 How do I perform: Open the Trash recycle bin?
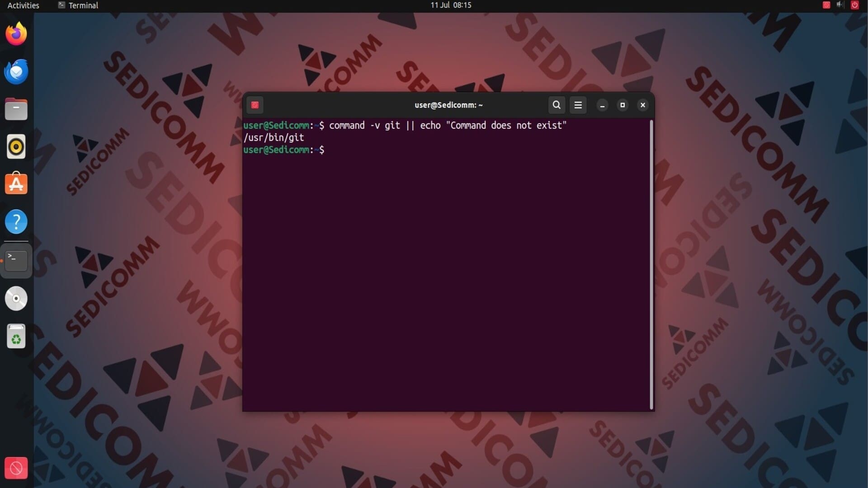click(x=16, y=336)
